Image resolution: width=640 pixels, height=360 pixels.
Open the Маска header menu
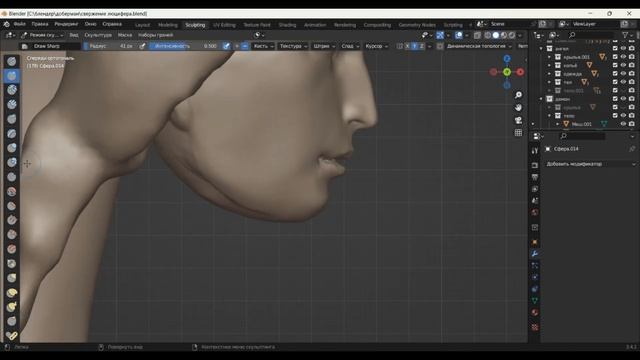point(125,35)
